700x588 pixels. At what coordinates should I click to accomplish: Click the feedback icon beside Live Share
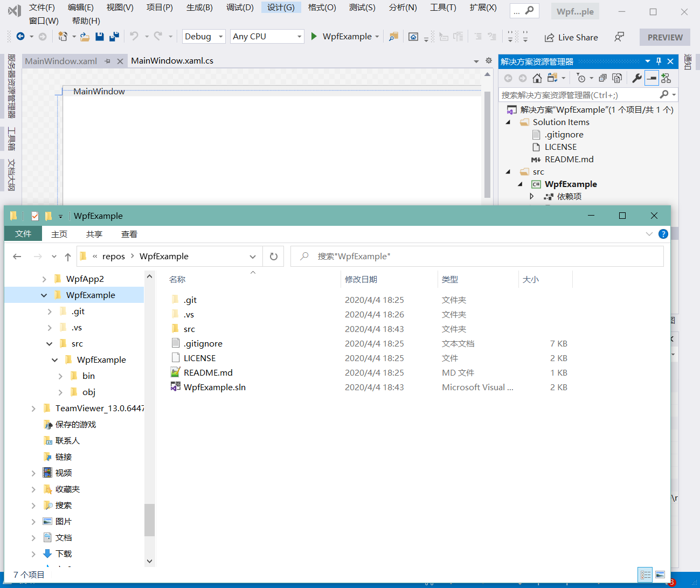(619, 37)
